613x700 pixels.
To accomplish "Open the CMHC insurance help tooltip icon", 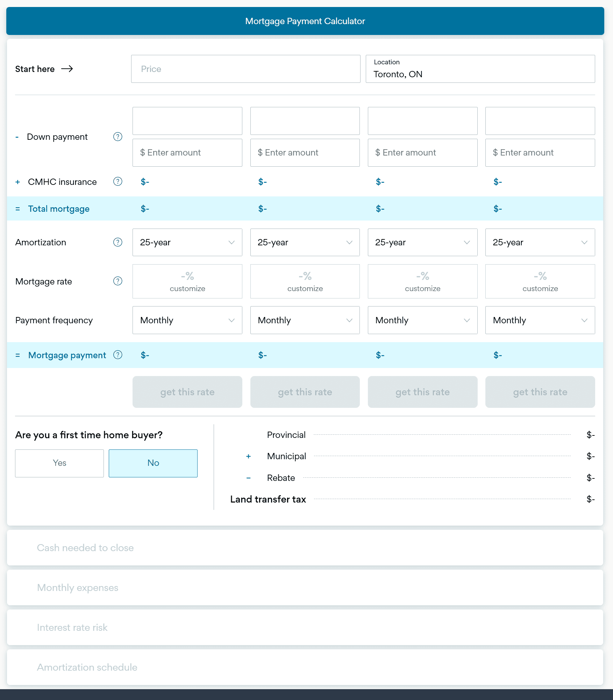I will click(x=118, y=181).
